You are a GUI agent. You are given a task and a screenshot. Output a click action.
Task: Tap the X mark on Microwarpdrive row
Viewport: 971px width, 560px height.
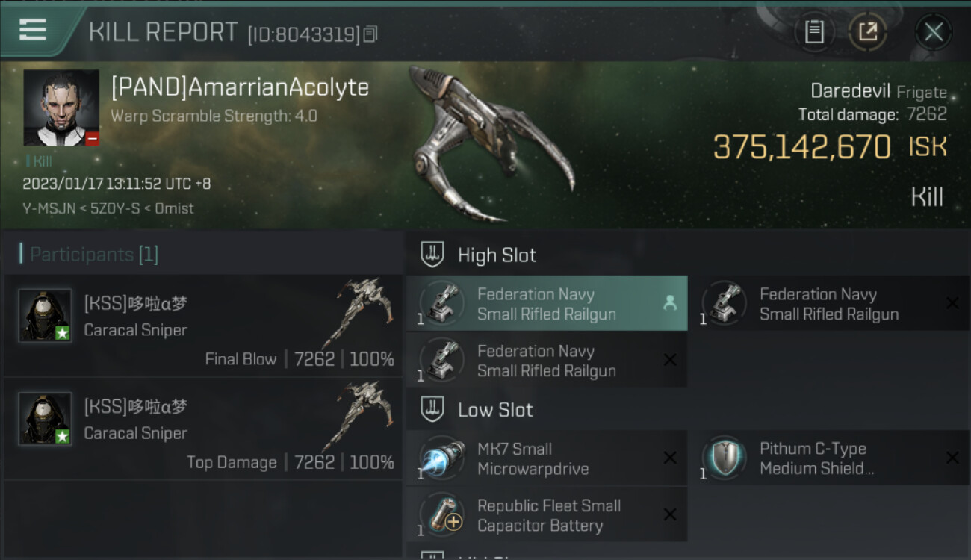pyautogui.click(x=670, y=458)
